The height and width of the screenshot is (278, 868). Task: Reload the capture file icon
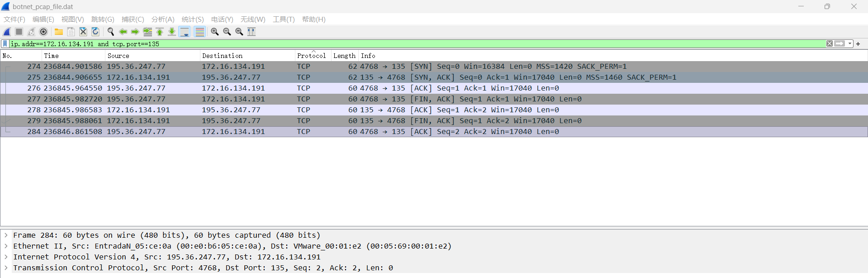pos(95,32)
